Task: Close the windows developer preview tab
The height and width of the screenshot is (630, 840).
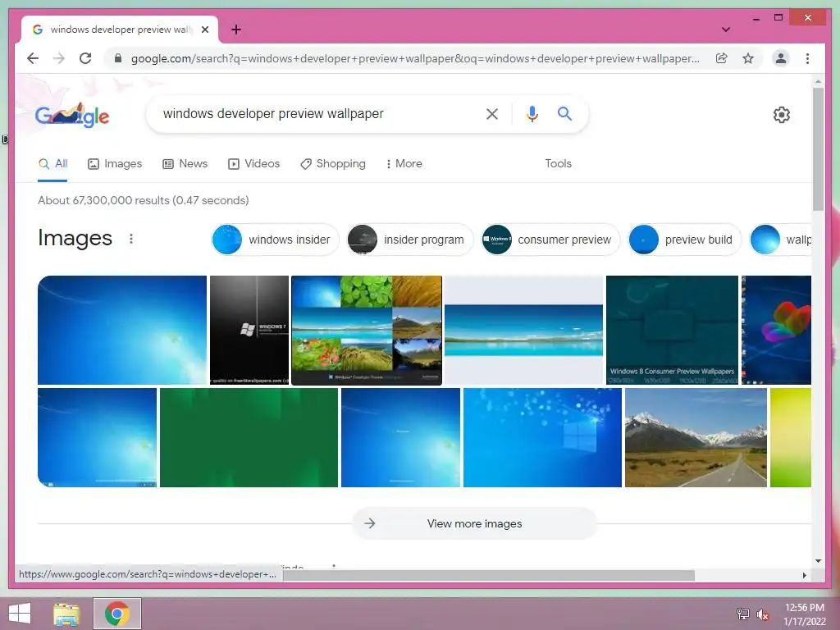Action: (x=204, y=30)
